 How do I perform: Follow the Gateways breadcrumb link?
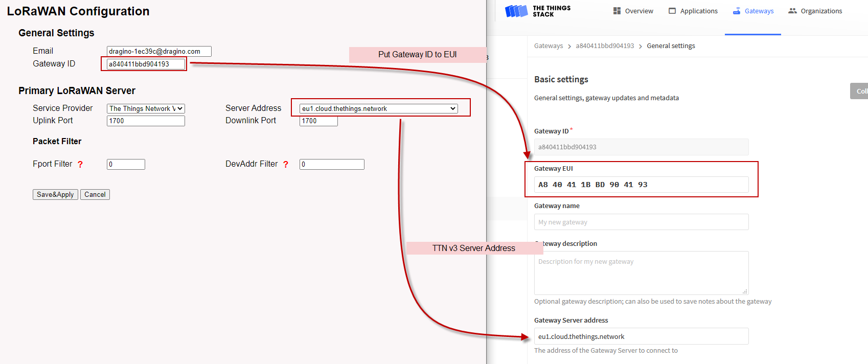(x=549, y=46)
